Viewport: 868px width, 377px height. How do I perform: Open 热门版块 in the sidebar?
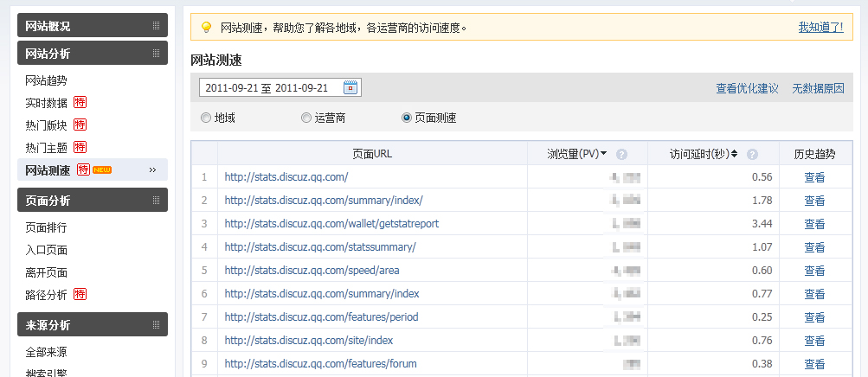tap(47, 125)
